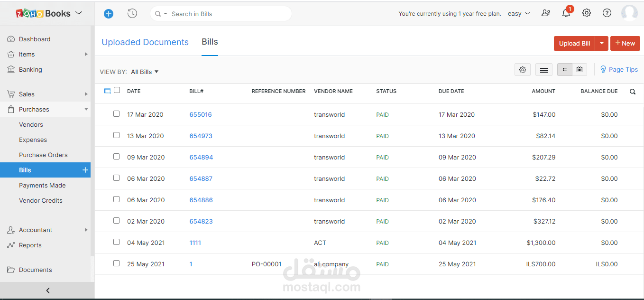Click the $1,300.00 amount cell
644x300 pixels.
[x=541, y=243]
